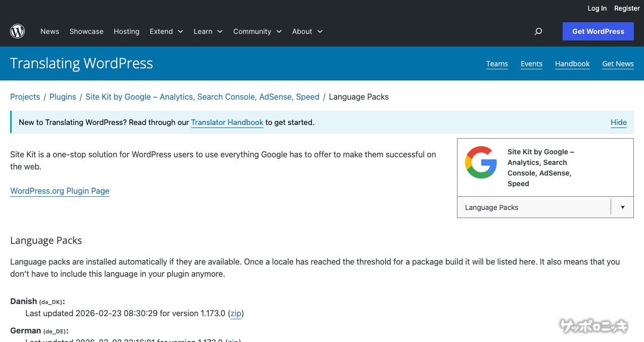Viewport: 644px width, 342px height.
Task: Navigate to Plugins breadcrumb
Action: pyautogui.click(x=63, y=97)
